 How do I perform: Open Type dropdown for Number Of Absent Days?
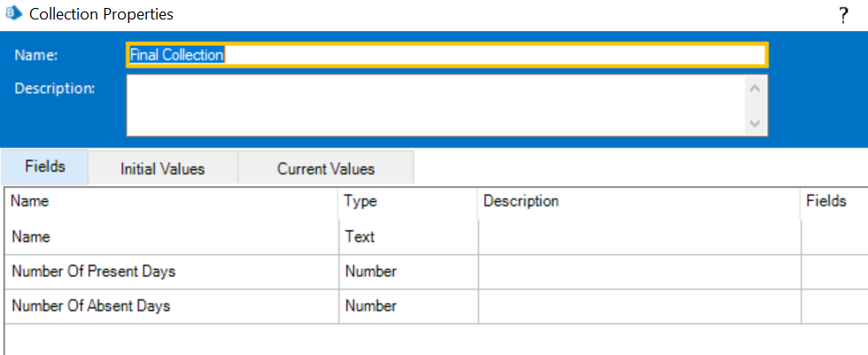(407, 306)
